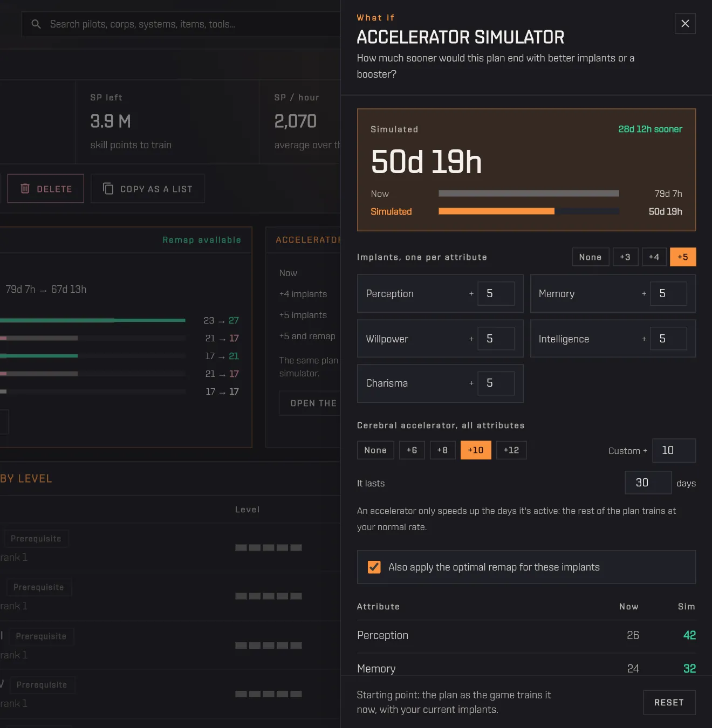Edit the Charisma implant value
The height and width of the screenshot is (728, 712).
point(496,383)
